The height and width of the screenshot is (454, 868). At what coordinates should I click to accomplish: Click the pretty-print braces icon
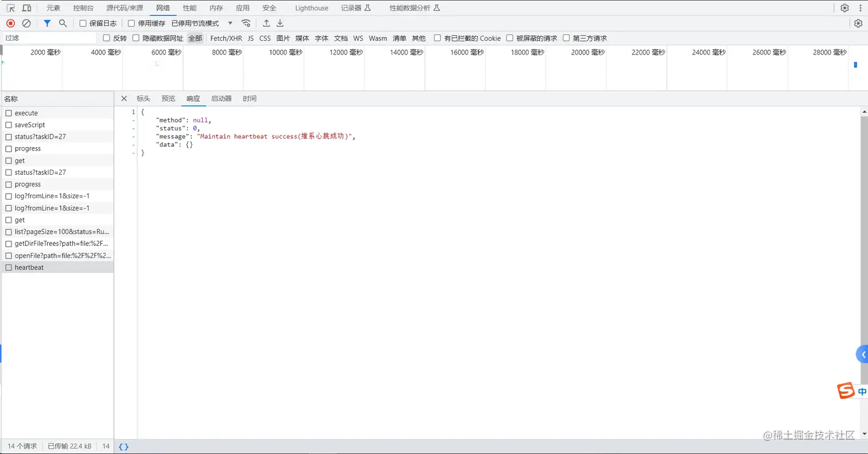pyautogui.click(x=123, y=447)
